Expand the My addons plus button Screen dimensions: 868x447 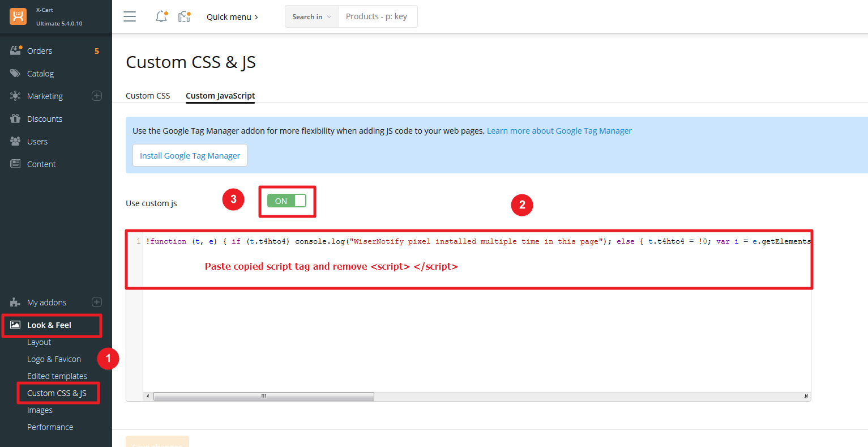97,302
